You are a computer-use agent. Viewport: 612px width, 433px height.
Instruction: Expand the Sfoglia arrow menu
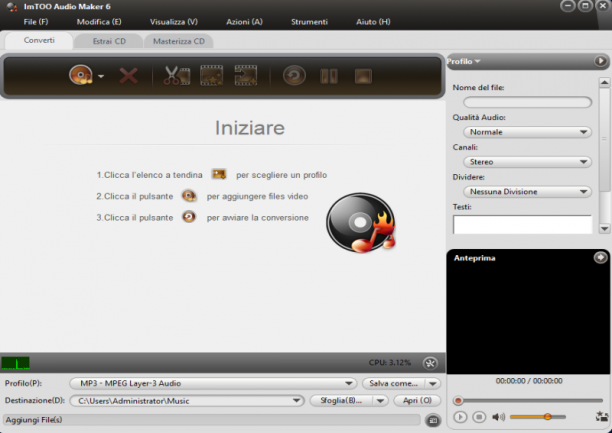380,401
